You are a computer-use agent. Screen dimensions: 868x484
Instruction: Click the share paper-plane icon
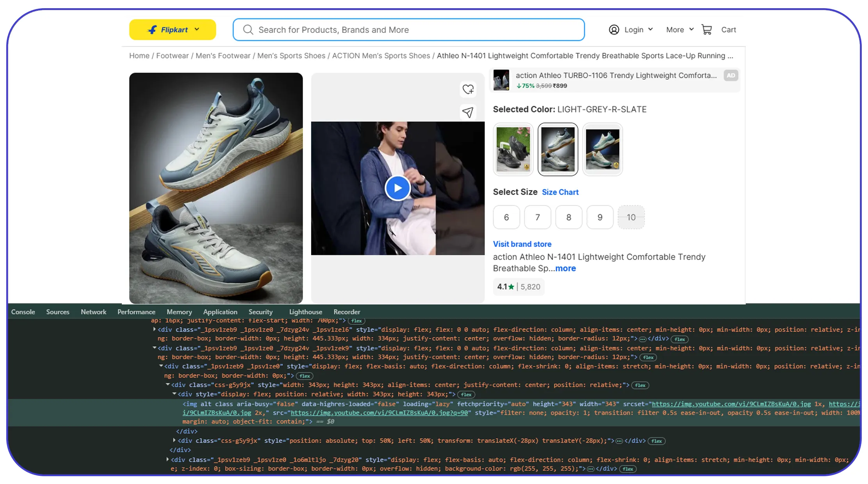[x=468, y=112]
